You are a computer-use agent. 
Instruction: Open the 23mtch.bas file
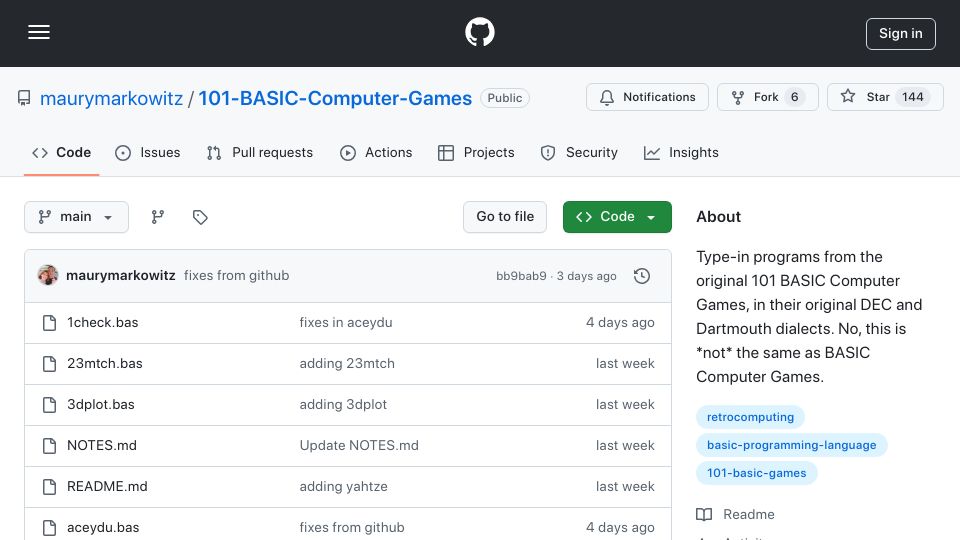click(105, 364)
